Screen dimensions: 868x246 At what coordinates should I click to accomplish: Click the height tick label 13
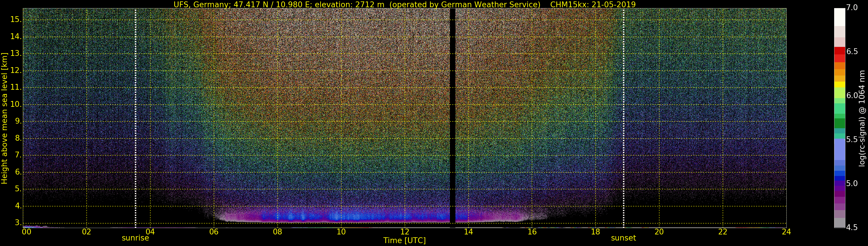pyautogui.click(x=16, y=54)
